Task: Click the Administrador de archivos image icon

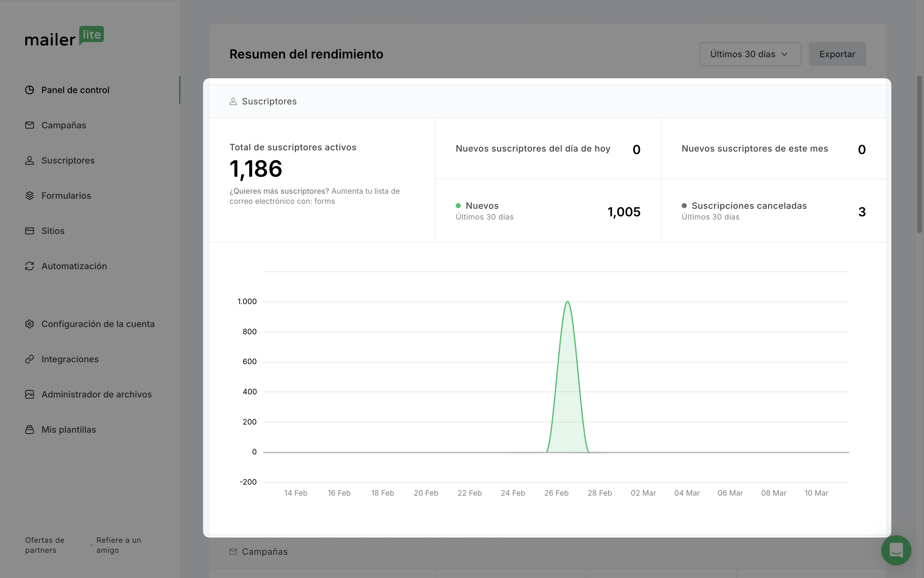Action: 30,394
